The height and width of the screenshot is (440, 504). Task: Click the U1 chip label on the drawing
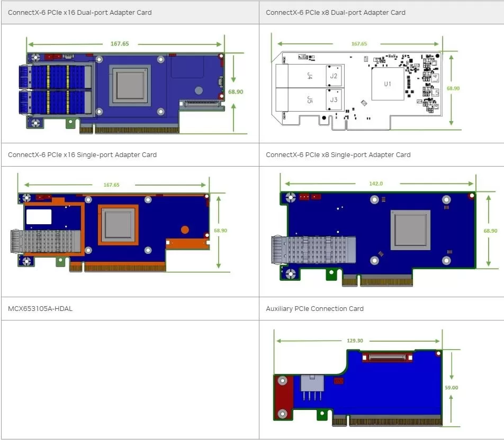tap(388, 84)
